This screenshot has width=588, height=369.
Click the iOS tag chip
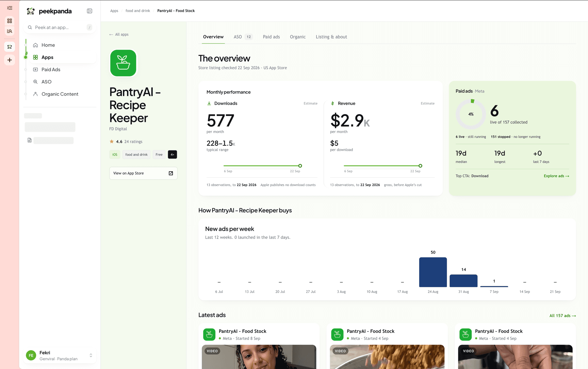(x=115, y=155)
